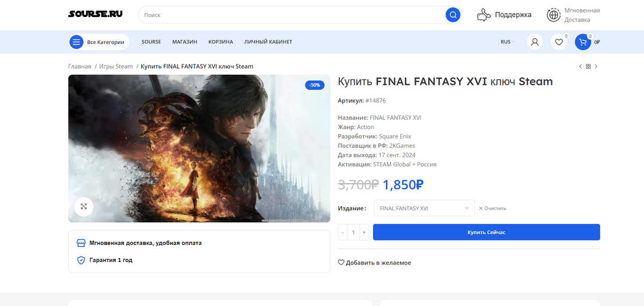
Task: Click the Разработчик Square Enix line
Action: pos(374,136)
